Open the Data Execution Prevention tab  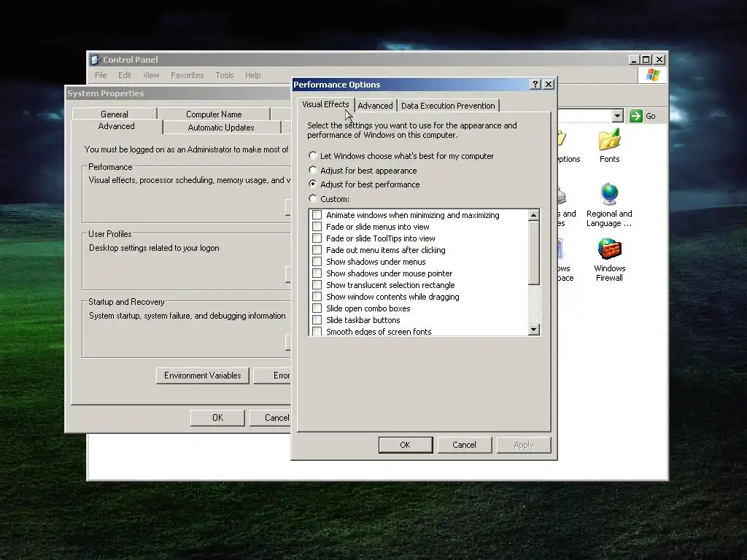pyautogui.click(x=448, y=106)
